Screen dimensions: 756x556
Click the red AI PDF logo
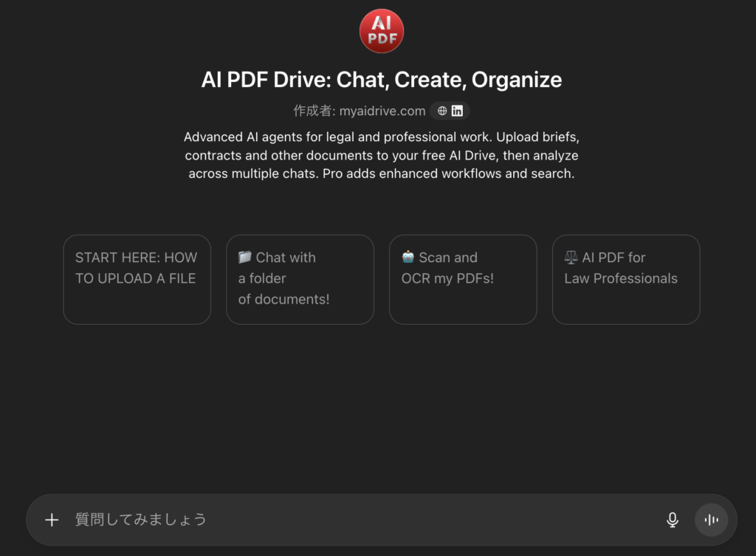coord(381,31)
